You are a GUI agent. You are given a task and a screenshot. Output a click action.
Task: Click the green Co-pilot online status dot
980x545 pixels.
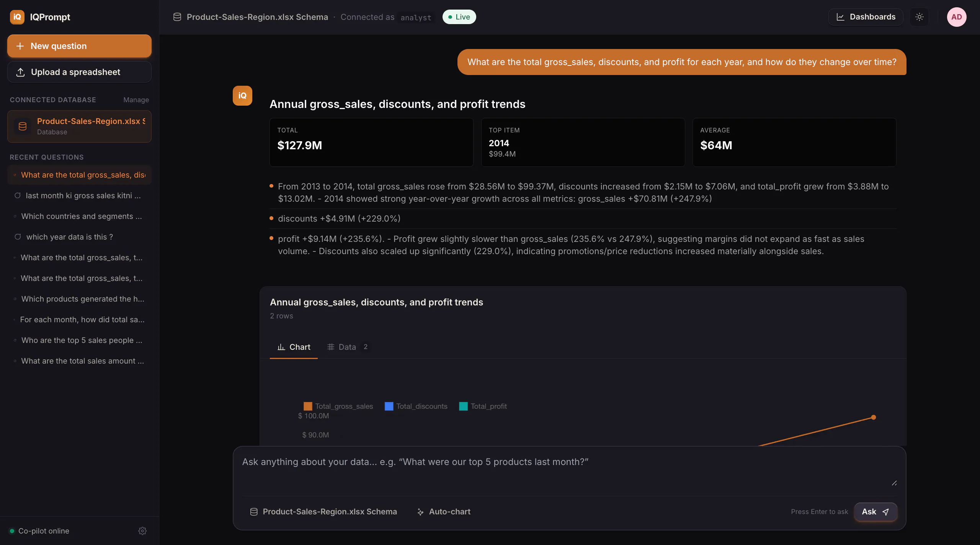click(12, 531)
